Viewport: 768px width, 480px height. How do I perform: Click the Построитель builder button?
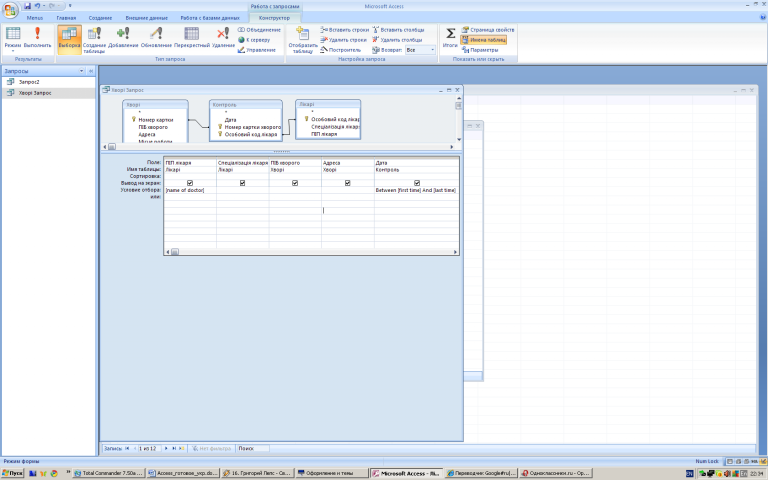click(342, 49)
